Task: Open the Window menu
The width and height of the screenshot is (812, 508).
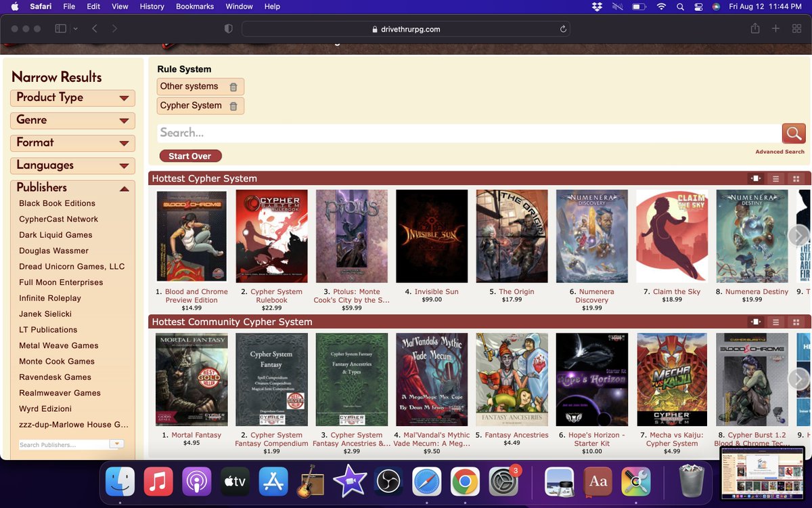Action: click(239, 7)
